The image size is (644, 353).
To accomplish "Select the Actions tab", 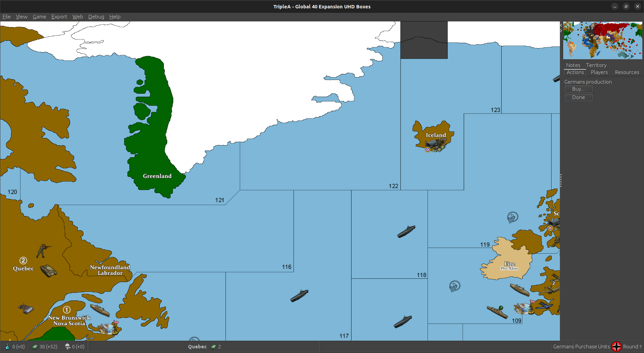I will pyautogui.click(x=575, y=72).
